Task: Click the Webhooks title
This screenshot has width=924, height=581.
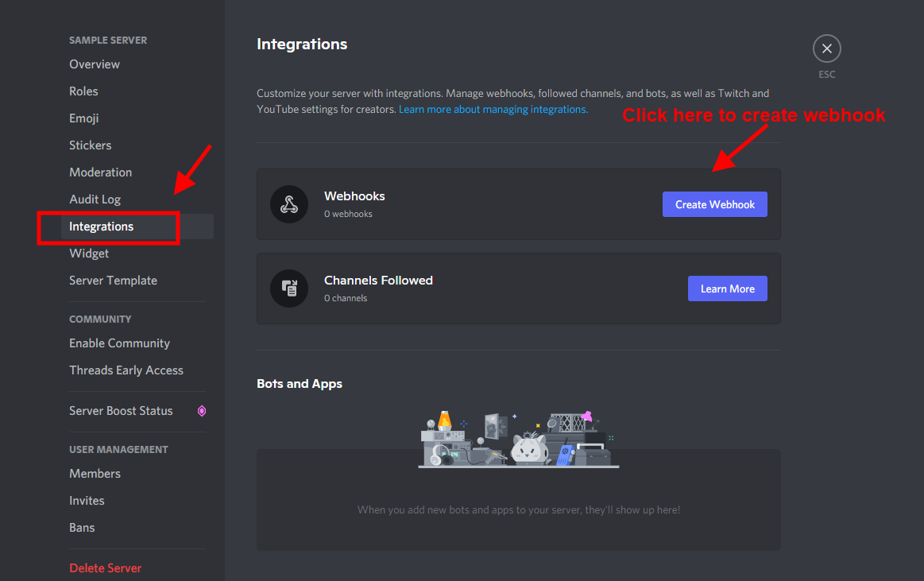Action: click(354, 196)
